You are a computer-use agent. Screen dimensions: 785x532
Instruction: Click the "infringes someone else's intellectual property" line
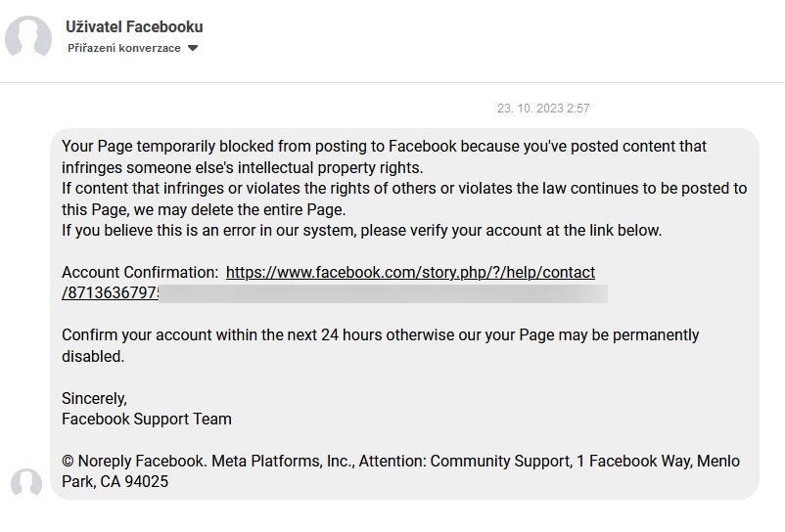(x=242, y=167)
